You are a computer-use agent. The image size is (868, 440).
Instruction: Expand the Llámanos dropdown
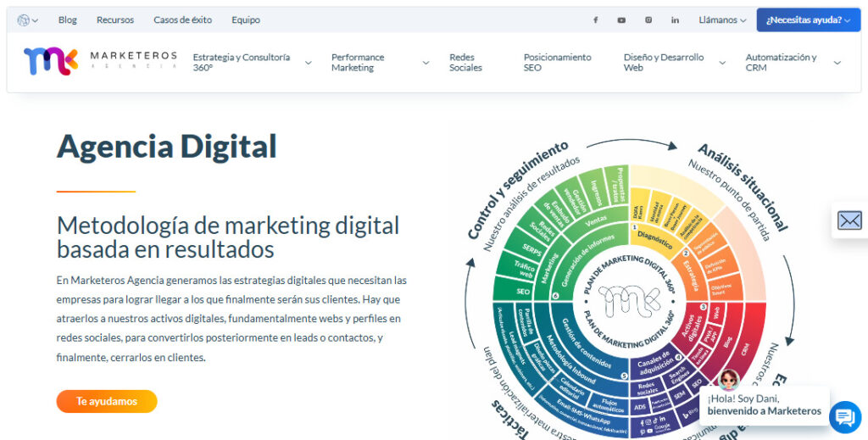(722, 20)
